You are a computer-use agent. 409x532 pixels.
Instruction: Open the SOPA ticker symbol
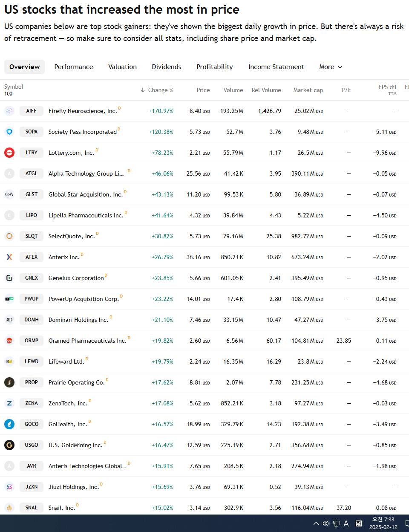(32, 132)
